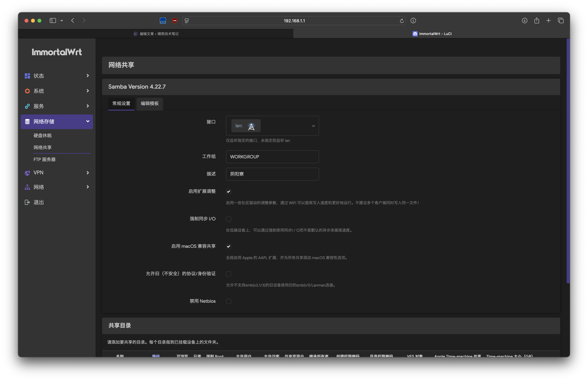Expand the 服务 sidebar menu
The image size is (588, 381).
click(x=57, y=106)
